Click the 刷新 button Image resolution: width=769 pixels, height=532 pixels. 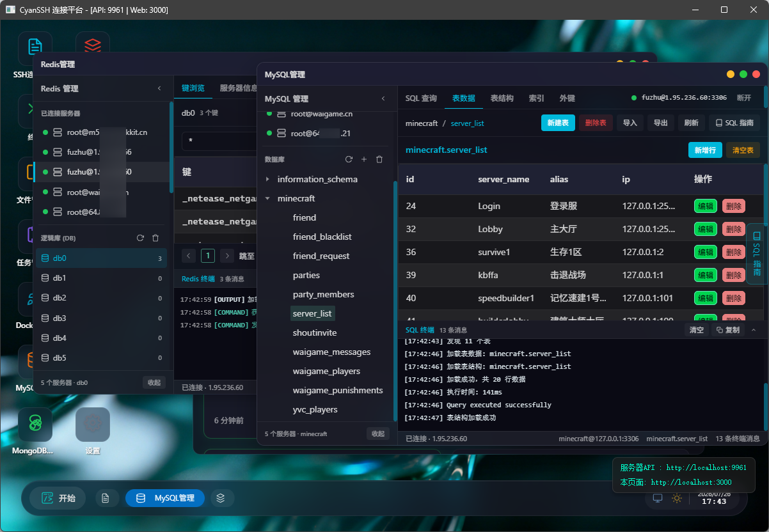tap(692, 123)
